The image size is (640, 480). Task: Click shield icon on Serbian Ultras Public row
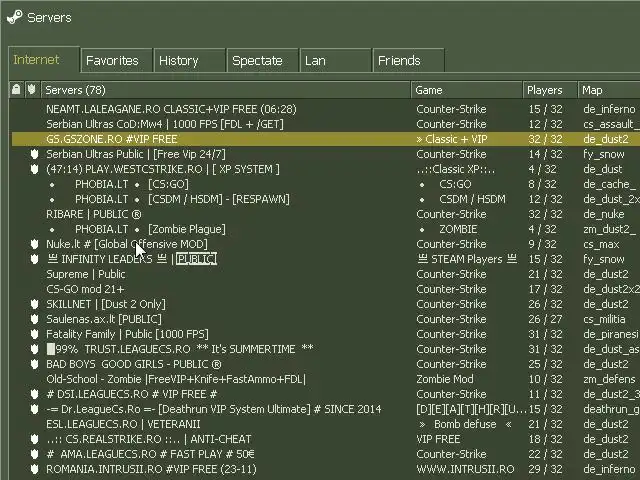point(35,154)
